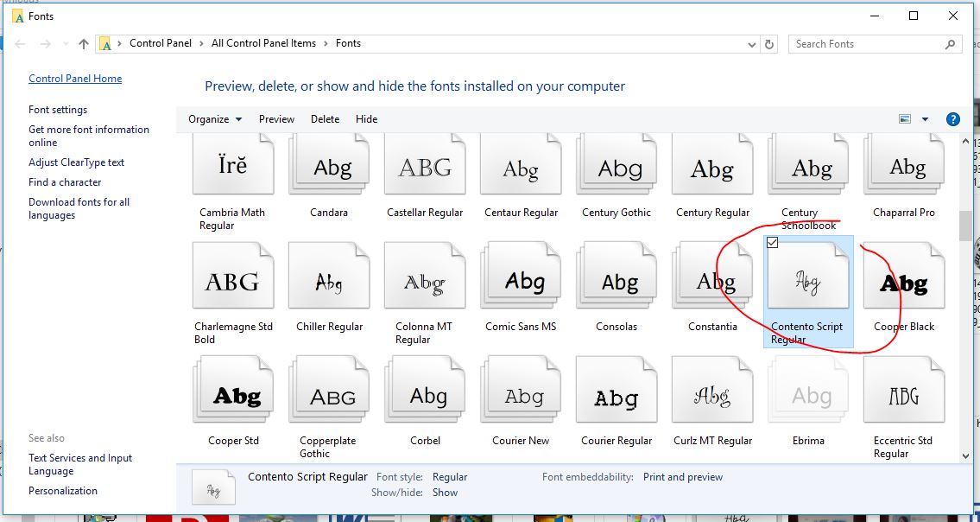Select the Copperplate Gothic font icon

[329, 390]
